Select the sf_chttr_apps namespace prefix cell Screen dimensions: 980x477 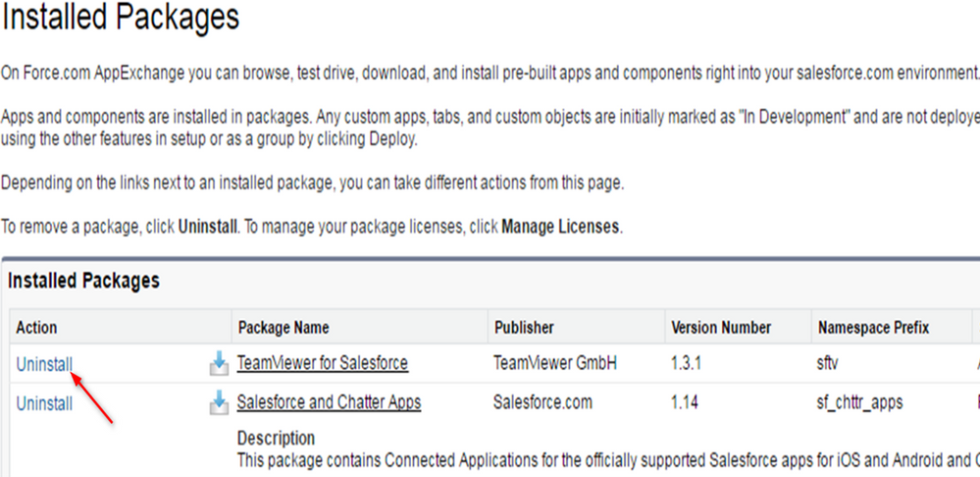tap(860, 402)
